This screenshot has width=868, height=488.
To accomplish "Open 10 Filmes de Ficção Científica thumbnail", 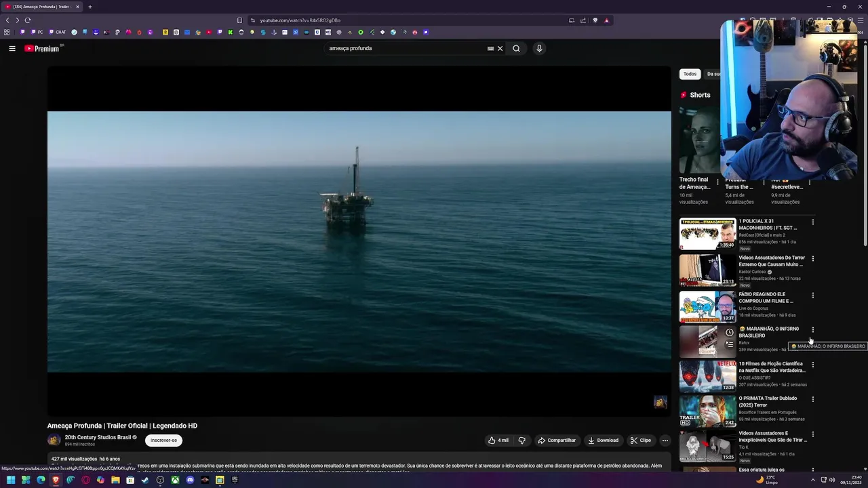I will [707, 376].
